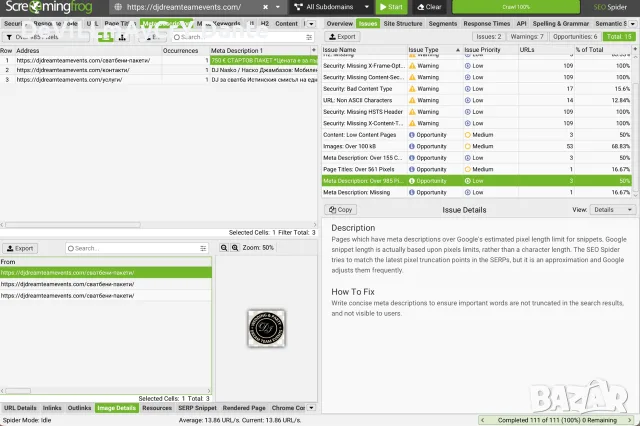Copy the issue details
Screen dimensions: 640x426
[x=340, y=210]
